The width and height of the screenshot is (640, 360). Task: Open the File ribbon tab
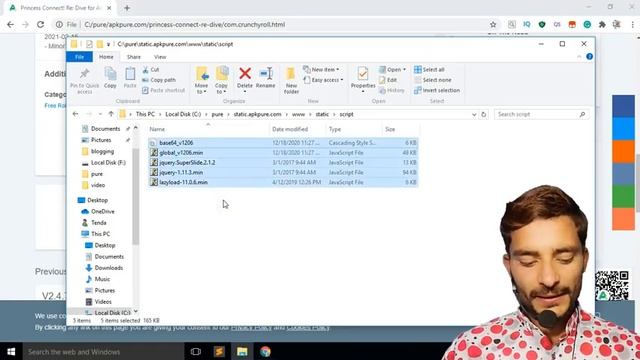coord(80,57)
